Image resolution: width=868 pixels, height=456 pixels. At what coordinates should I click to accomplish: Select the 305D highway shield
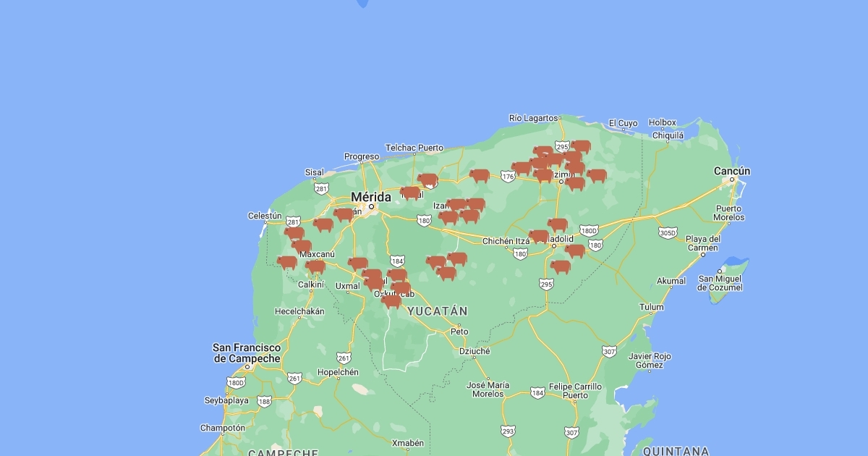(668, 232)
